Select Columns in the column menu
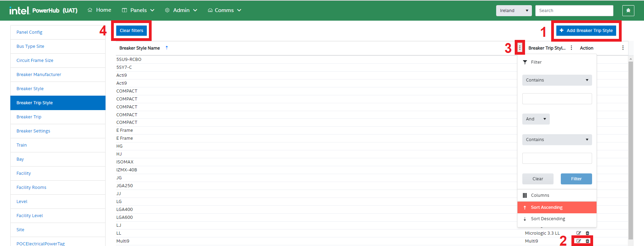644x246 pixels. tap(540, 195)
